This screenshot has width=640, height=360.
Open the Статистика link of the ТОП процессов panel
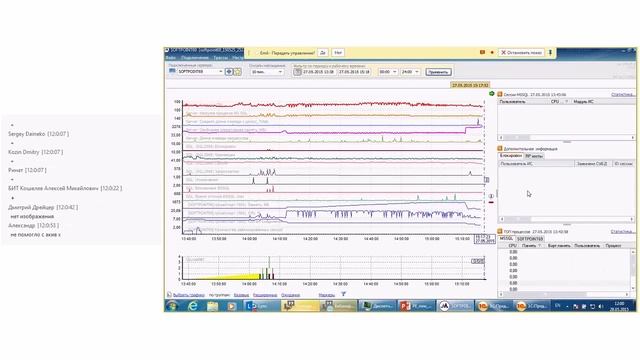click(623, 231)
